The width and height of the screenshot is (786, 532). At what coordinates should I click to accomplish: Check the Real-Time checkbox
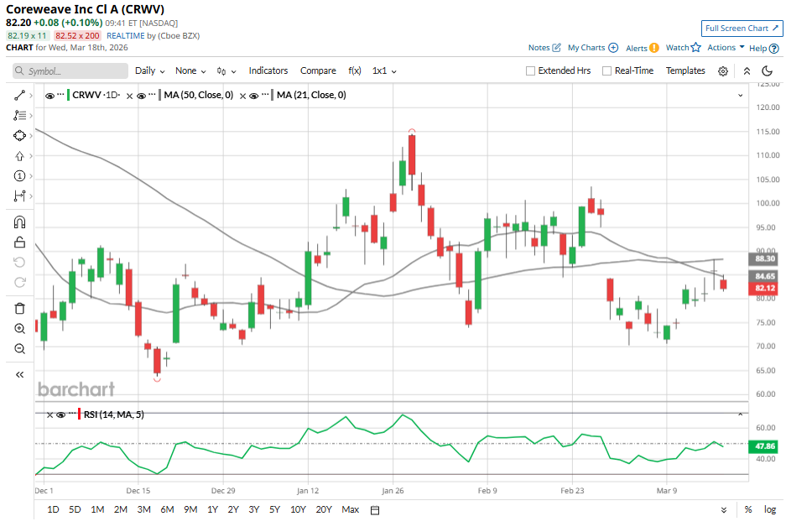pyautogui.click(x=606, y=71)
